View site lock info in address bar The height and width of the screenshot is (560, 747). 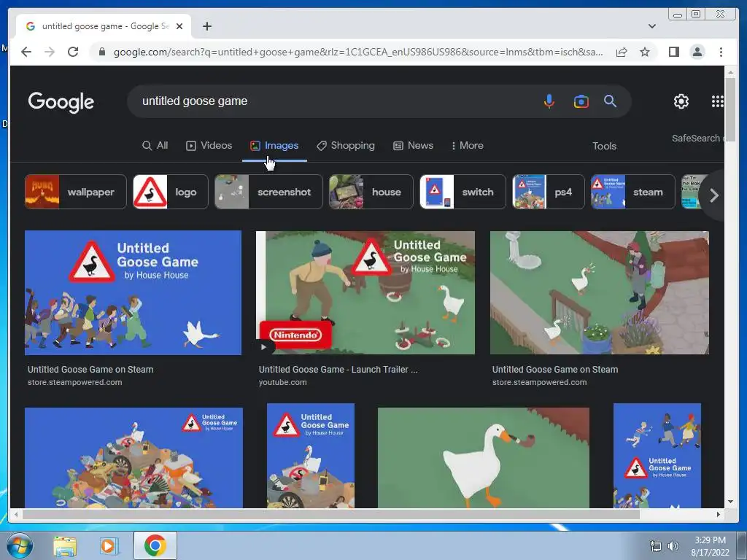coord(101,52)
